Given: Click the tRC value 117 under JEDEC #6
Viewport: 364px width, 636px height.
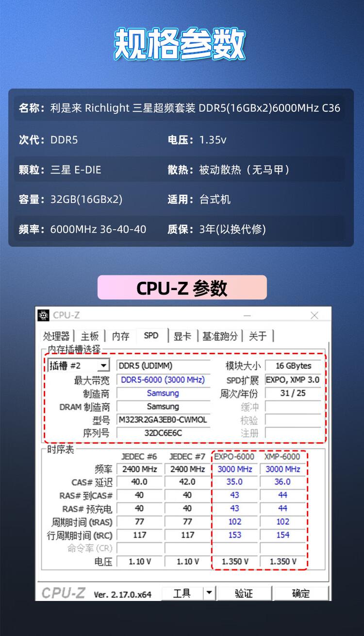Looking at the screenshot, I should pos(139,535).
